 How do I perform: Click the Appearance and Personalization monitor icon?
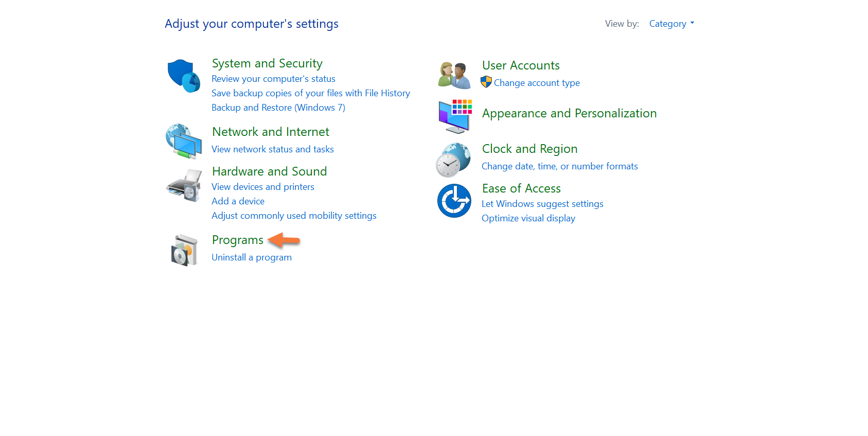pyautogui.click(x=455, y=116)
